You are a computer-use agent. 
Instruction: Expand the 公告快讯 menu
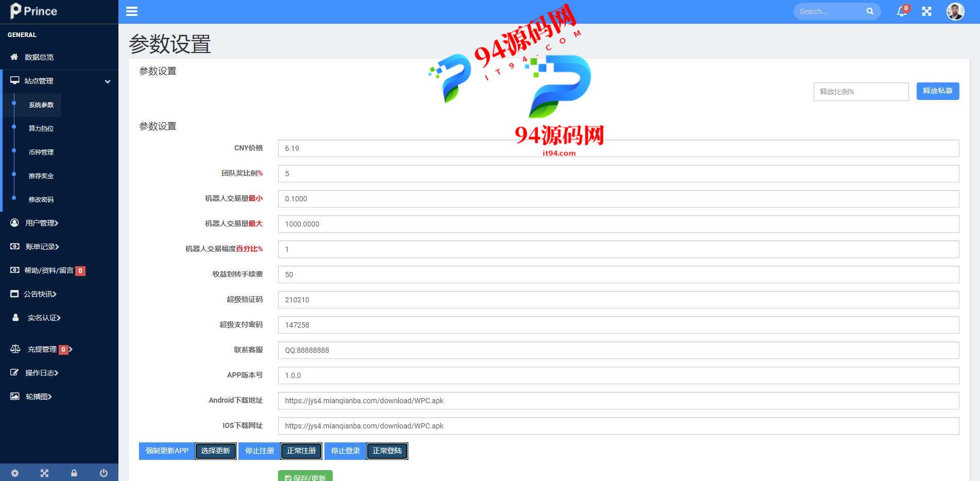55,294
